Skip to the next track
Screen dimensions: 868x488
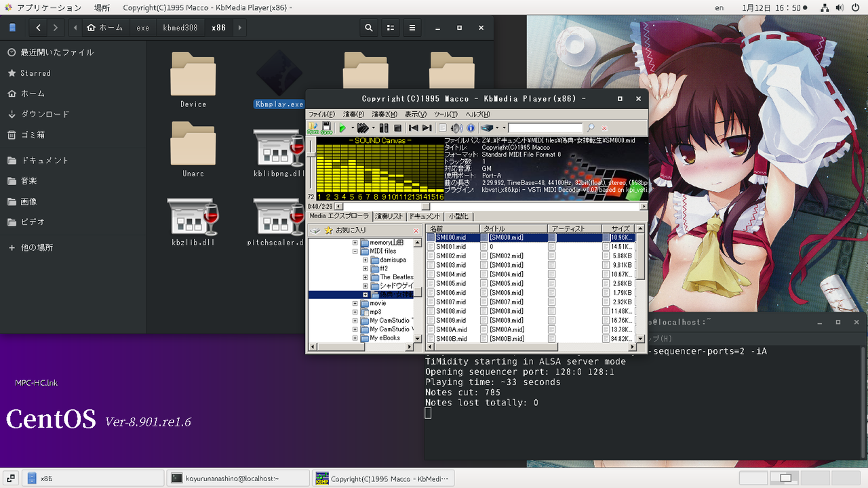coord(427,128)
